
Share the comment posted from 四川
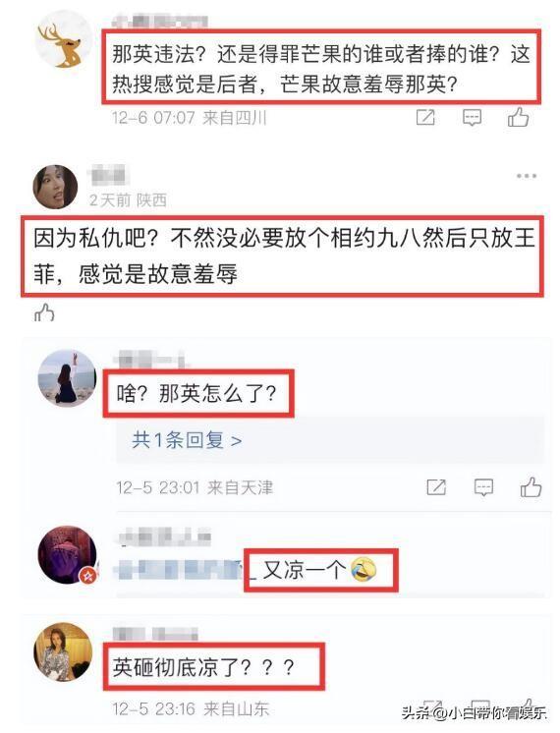[x=425, y=117]
